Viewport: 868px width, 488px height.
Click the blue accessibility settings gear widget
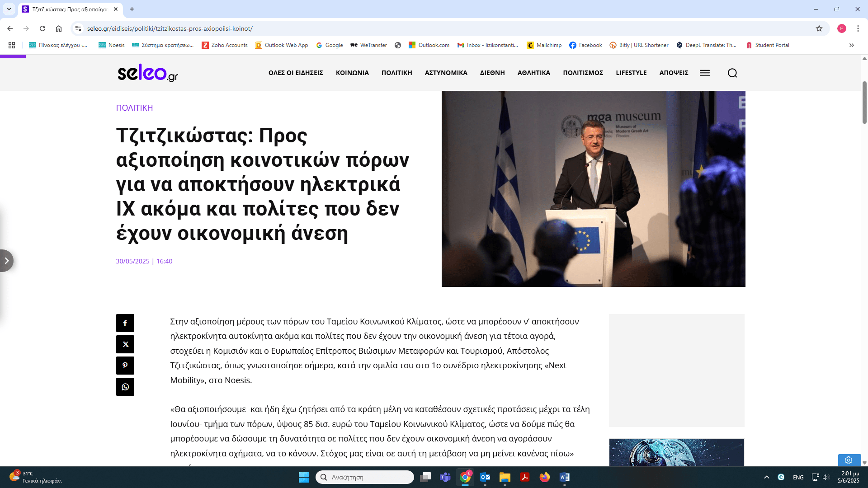click(x=849, y=460)
